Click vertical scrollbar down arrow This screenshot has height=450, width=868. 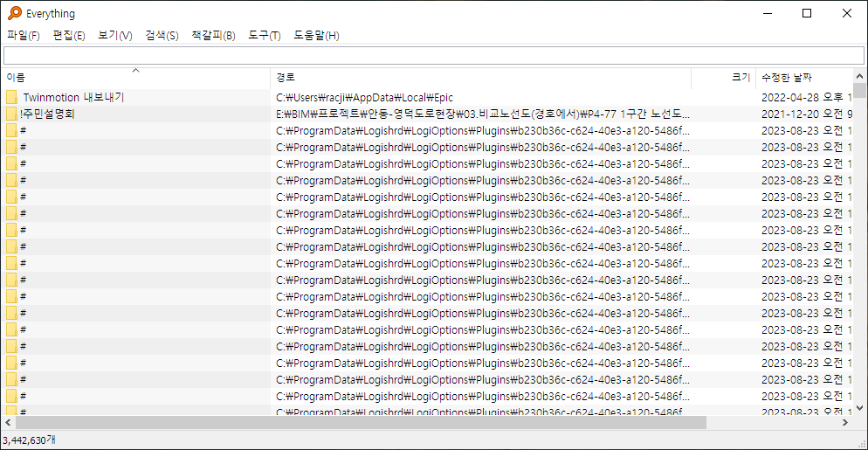pyautogui.click(x=859, y=408)
